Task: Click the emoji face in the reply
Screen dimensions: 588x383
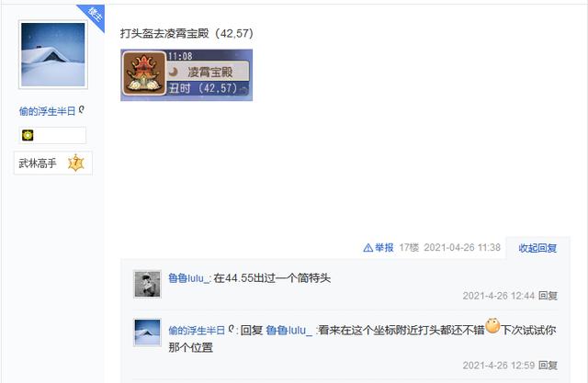Action: pyautogui.click(x=492, y=326)
